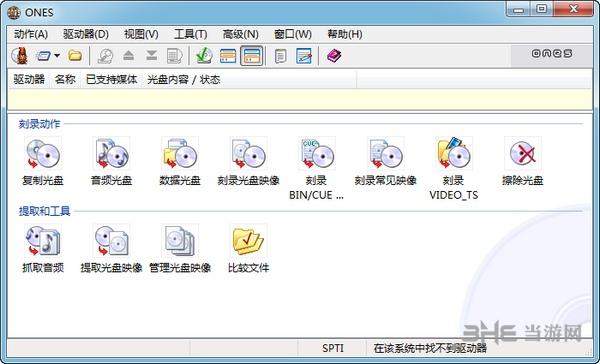Open the 帮助(H) menu
This screenshot has width=600, height=364.
pyautogui.click(x=345, y=34)
